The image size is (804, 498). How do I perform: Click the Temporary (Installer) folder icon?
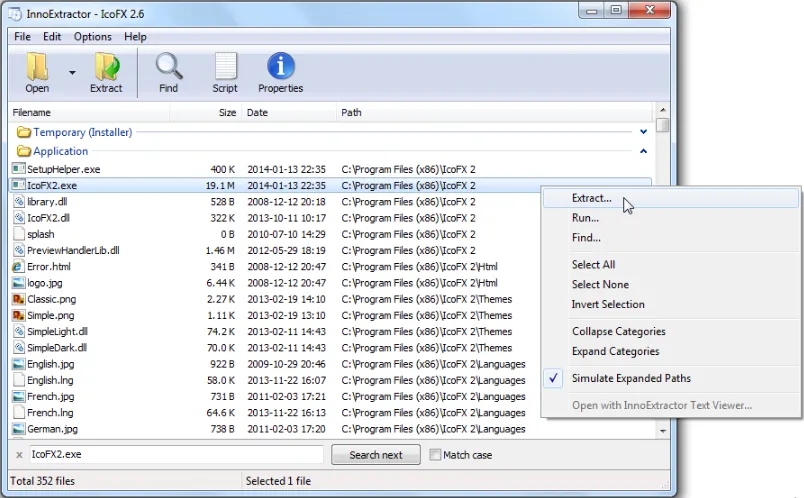click(x=24, y=132)
